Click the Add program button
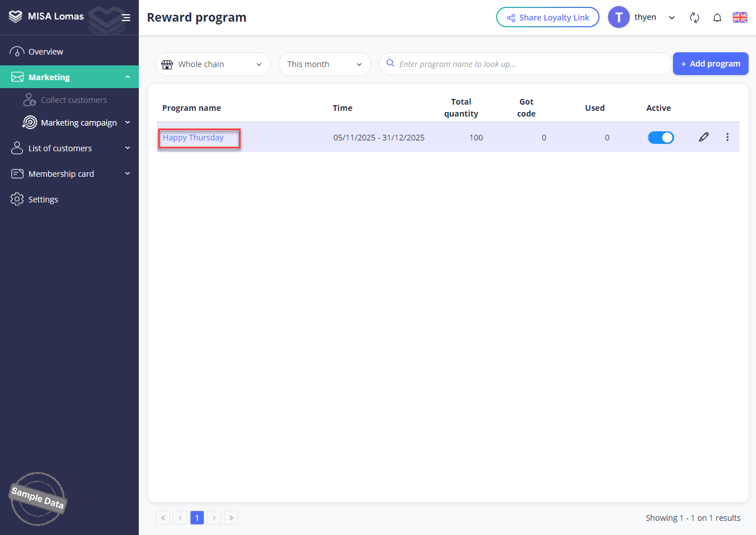This screenshot has height=535, width=756. coord(710,64)
